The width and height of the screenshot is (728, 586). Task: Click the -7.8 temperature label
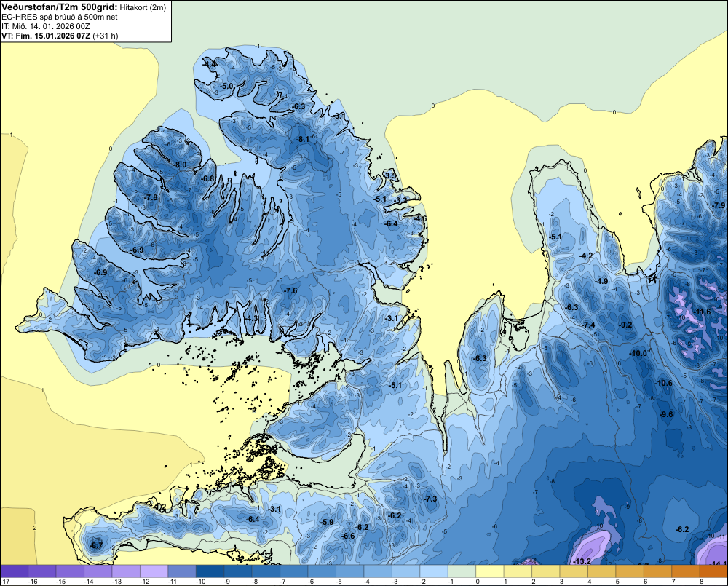point(151,197)
